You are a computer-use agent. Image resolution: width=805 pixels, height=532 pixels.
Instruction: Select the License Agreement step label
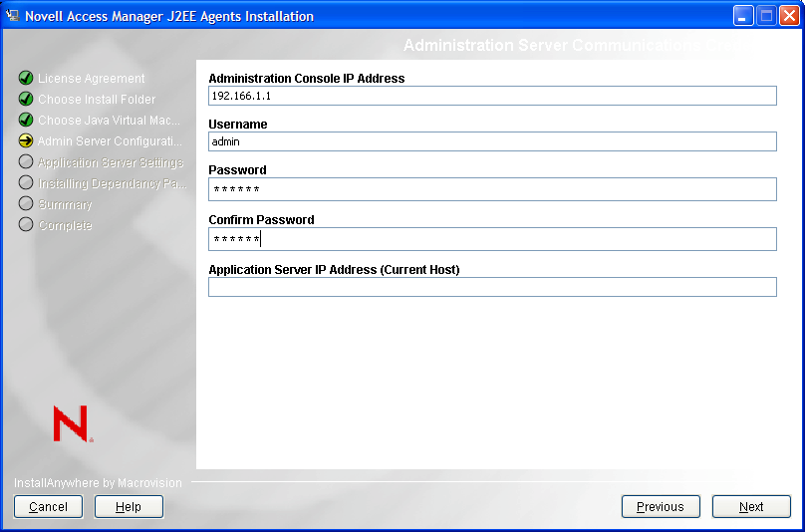92,79
